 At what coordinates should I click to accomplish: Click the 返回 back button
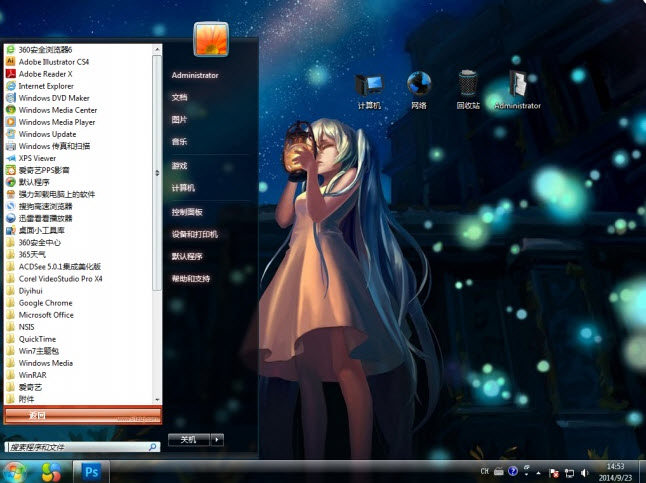click(x=83, y=415)
